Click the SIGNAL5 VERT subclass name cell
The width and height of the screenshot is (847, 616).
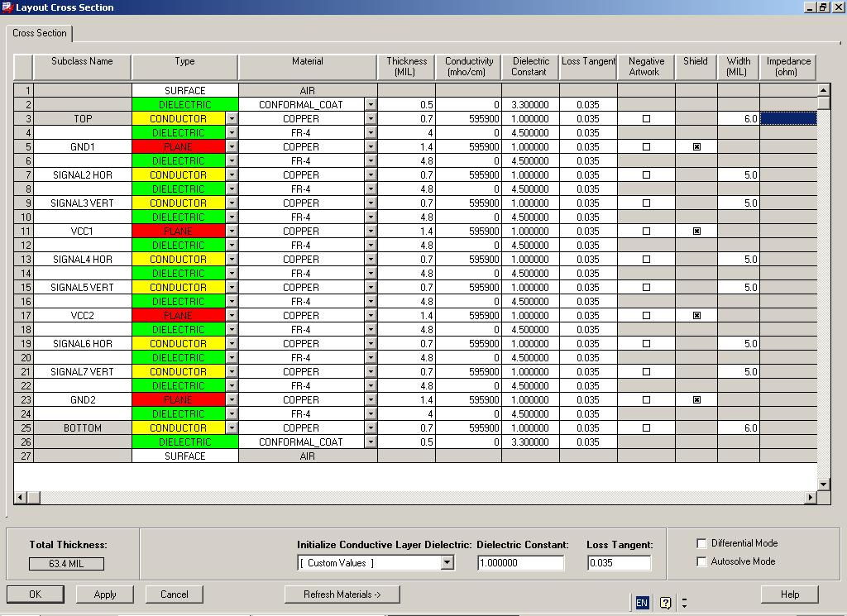[x=82, y=287]
